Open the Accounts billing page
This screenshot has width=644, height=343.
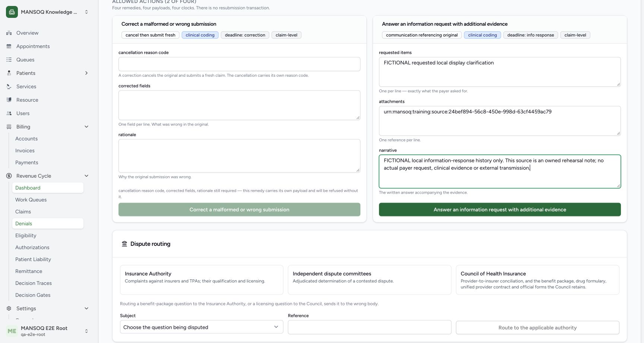click(26, 139)
